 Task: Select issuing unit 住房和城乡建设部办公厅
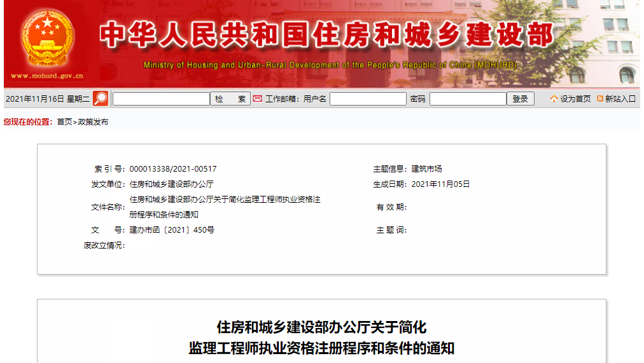tap(171, 184)
